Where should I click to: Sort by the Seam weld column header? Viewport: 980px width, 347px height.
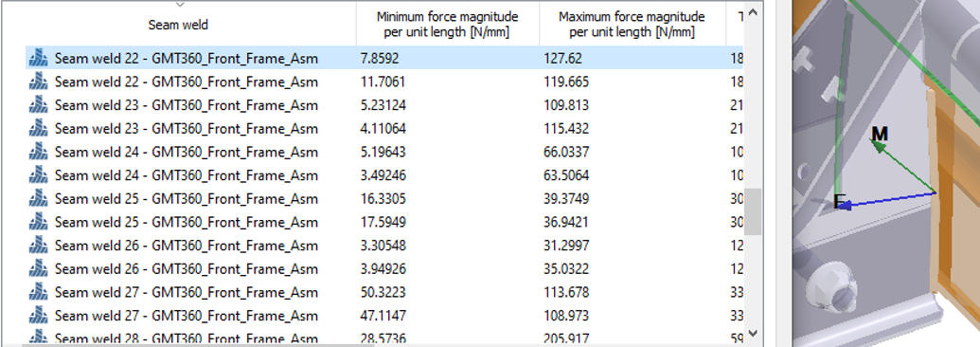pos(178,25)
